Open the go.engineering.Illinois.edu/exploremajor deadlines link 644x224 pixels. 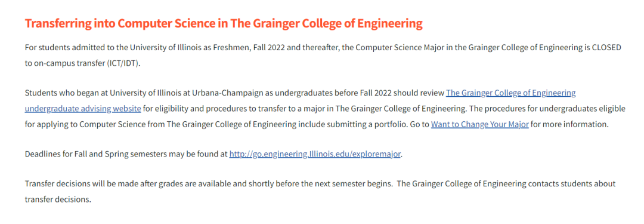[315, 155]
